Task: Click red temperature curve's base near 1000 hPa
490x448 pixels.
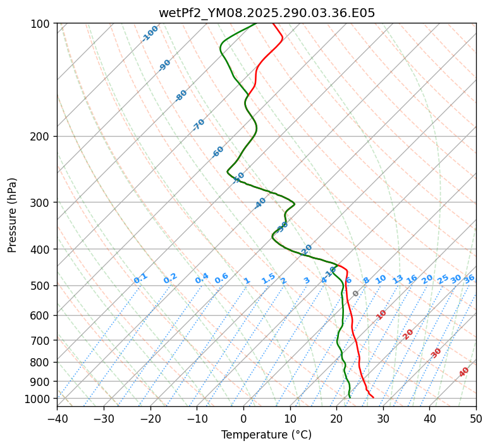Action: pos(372,397)
